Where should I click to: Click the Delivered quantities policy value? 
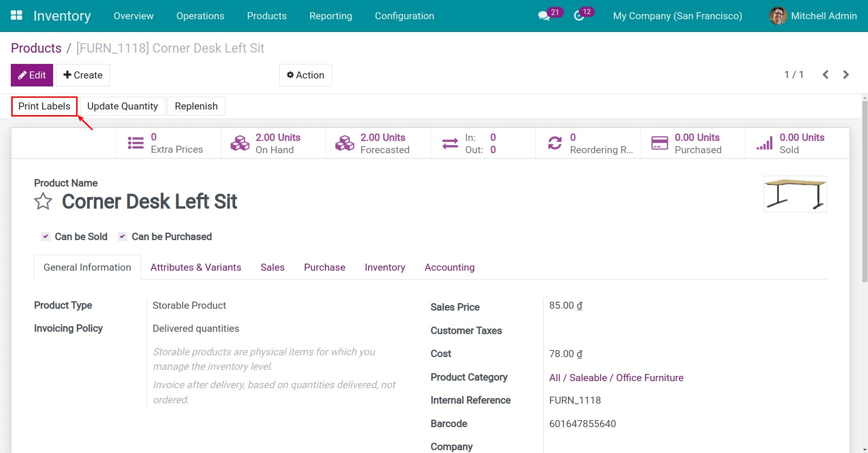[x=196, y=328]
